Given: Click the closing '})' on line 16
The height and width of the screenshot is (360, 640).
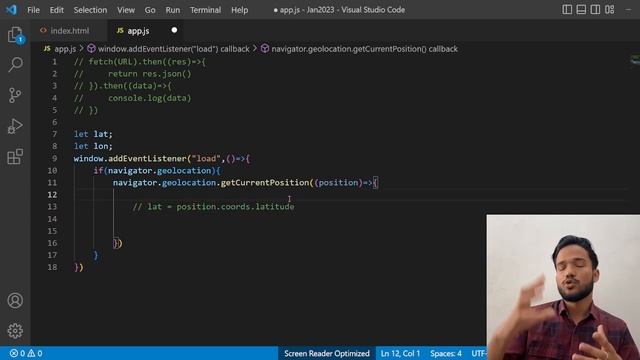Looking at the screenshot, I should pos(118,243).
